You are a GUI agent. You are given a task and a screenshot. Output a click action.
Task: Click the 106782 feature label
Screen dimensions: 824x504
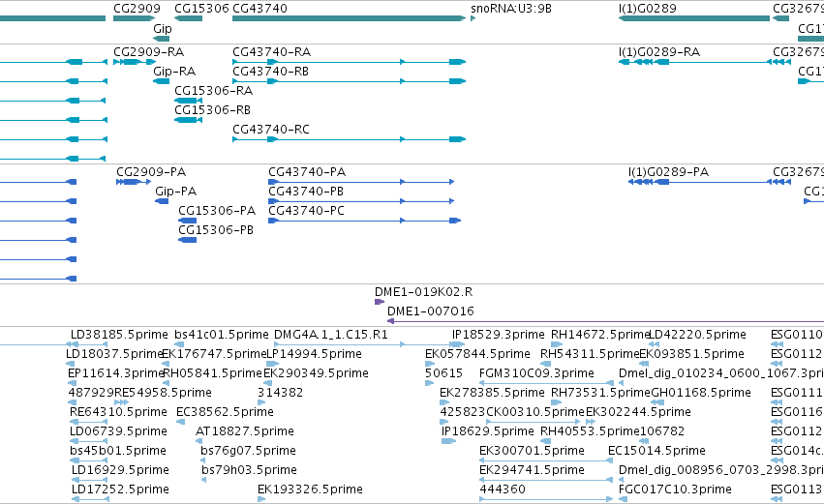[x=662, y=432]
